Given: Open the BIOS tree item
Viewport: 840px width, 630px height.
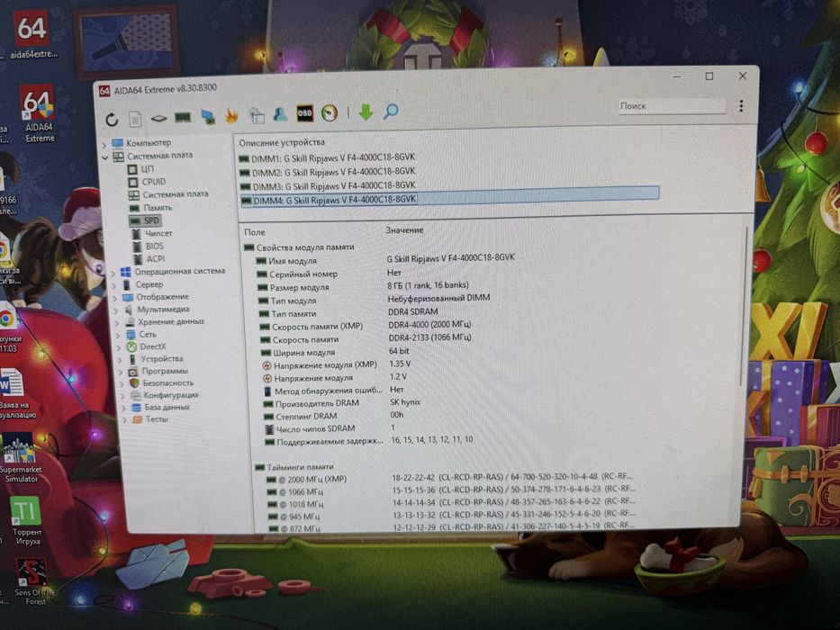Looking at the screenshot, I should tap(149, 246).
